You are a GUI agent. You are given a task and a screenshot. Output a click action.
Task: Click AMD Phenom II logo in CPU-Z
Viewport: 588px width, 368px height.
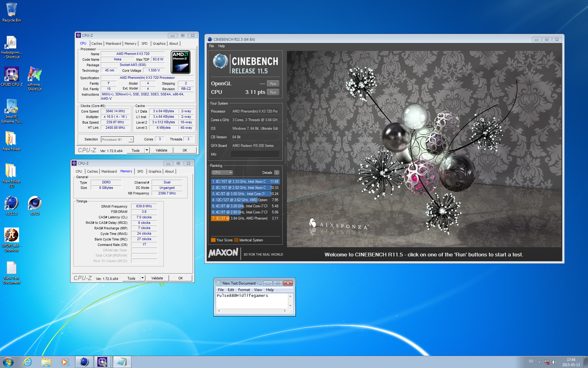(x=180, y=62)
